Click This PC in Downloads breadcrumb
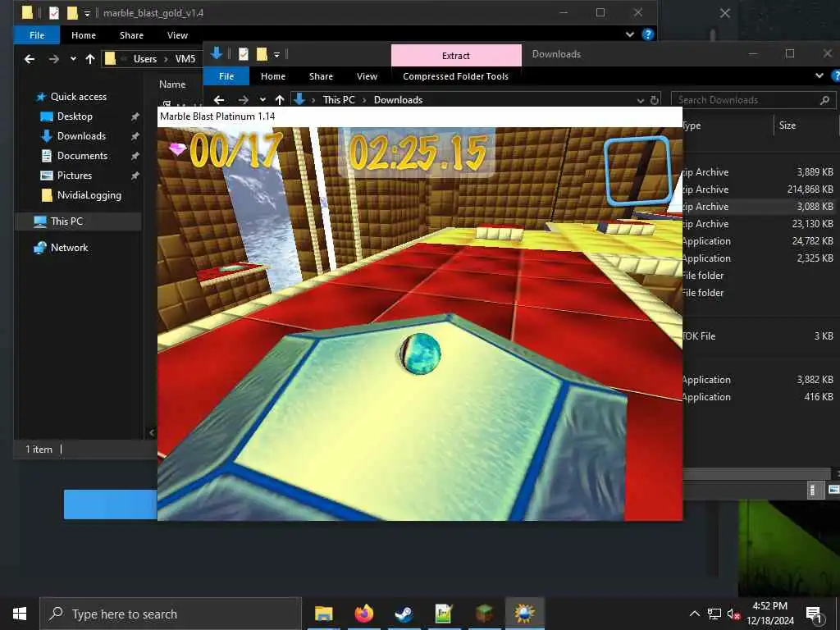The height and width of the screenshot is (630, 840). [x=339, y=100]
